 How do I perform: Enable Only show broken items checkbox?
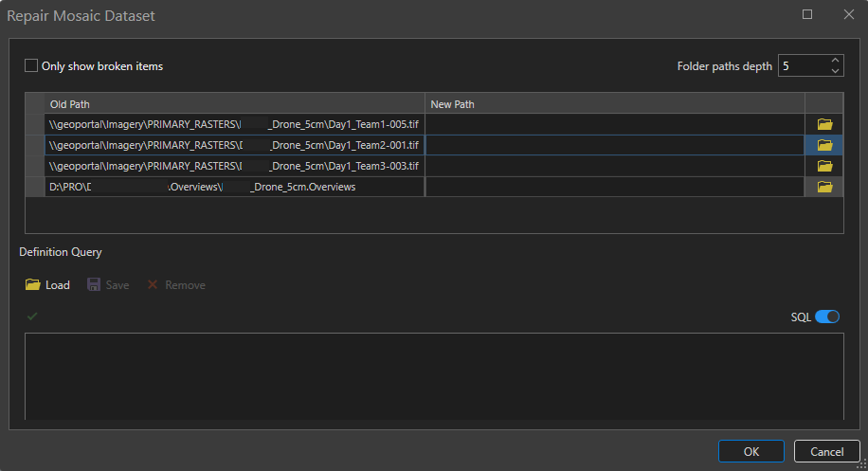[x=32, y=66]
